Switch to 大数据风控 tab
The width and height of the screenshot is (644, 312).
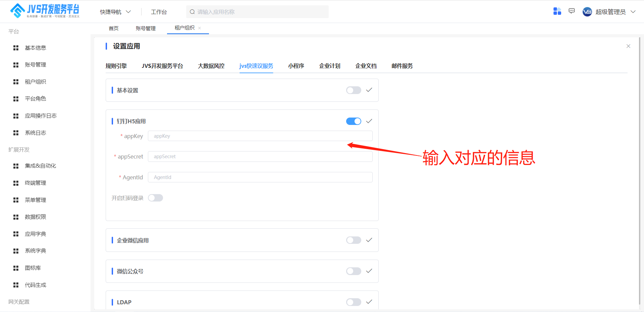coord(211,66)
